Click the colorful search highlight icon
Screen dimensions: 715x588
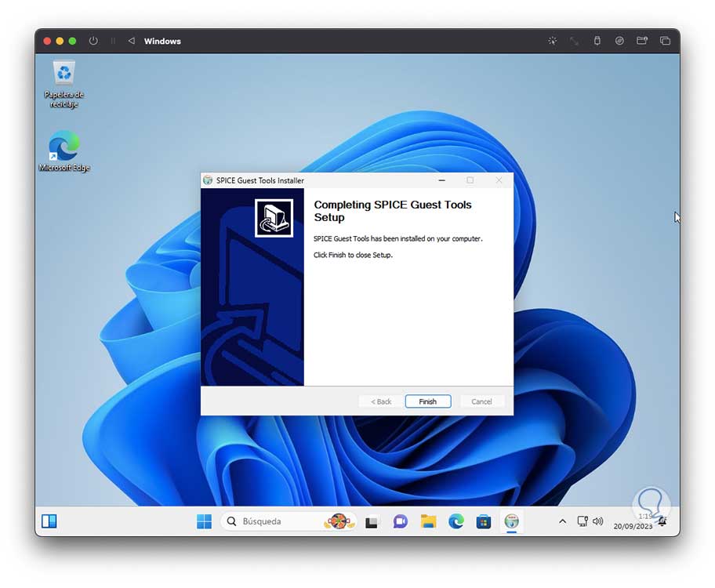[x=339, y=521]
